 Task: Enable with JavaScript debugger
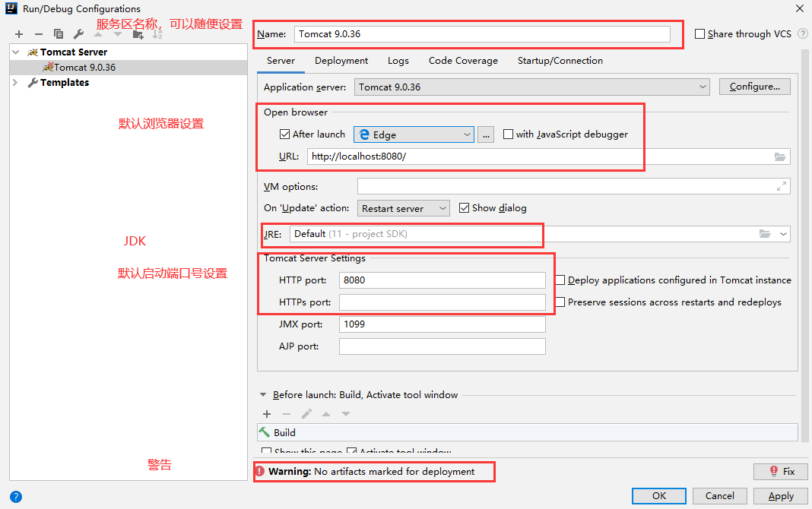point(508,134)
